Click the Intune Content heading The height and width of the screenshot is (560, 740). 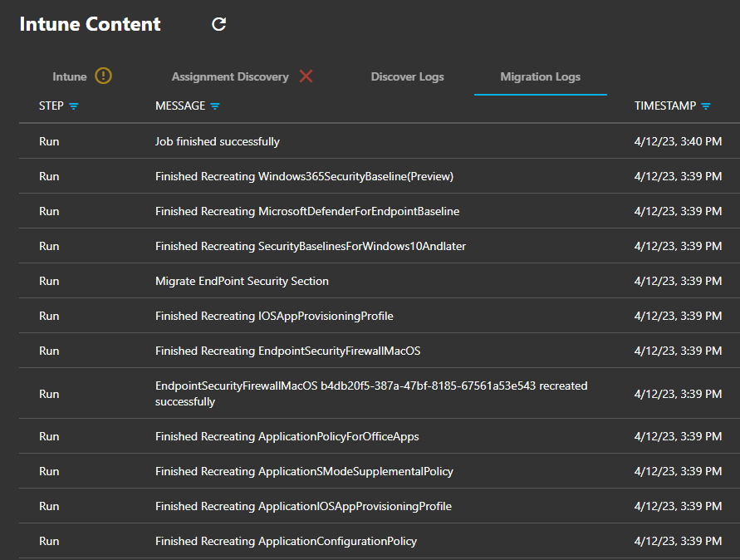click(x=91, y=24)
